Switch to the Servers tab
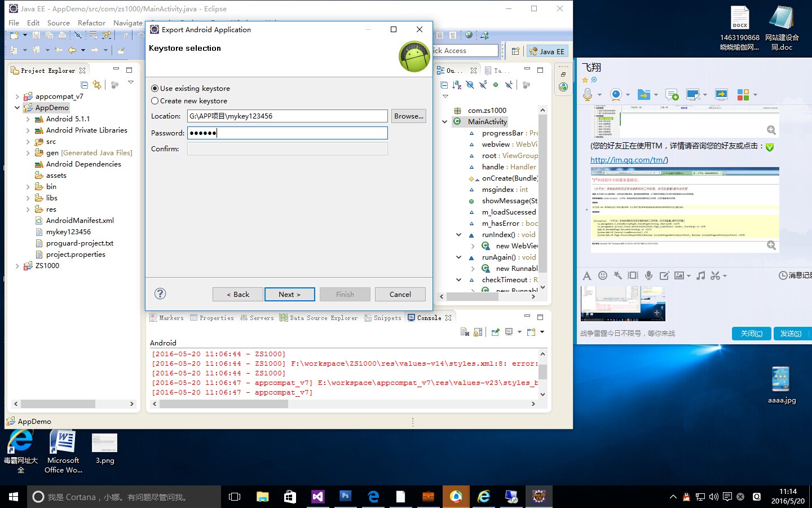812x508 pixels. 257,318
